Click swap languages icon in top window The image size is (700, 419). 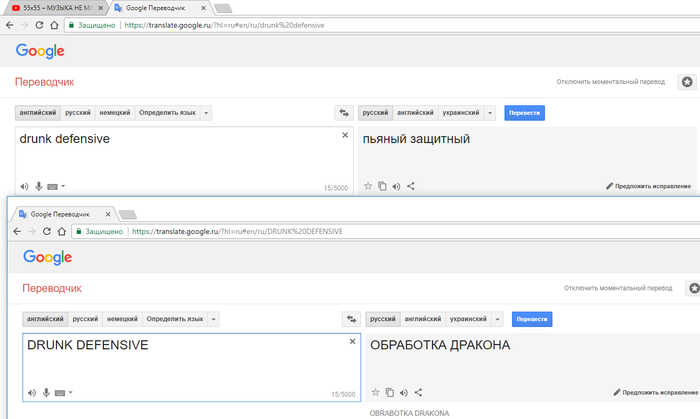tap(344, 113)
